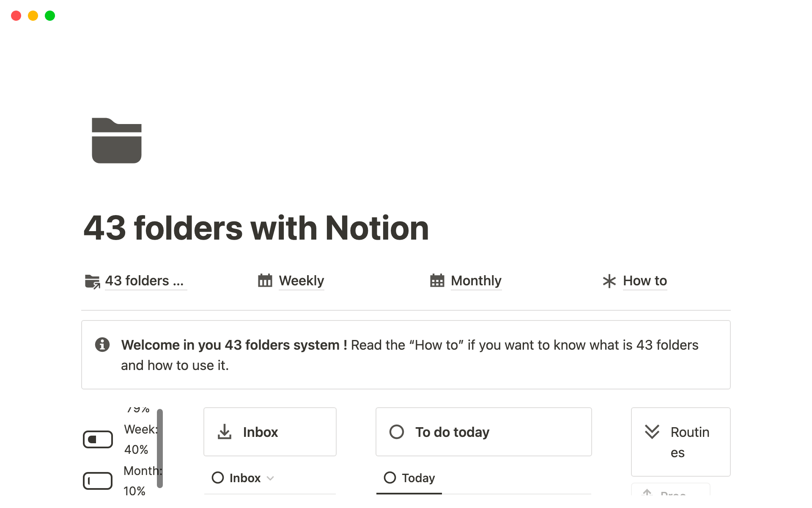The image size is (812, 508).
Task: Click the Week 40% progress bar
Action: coord(98,439)
